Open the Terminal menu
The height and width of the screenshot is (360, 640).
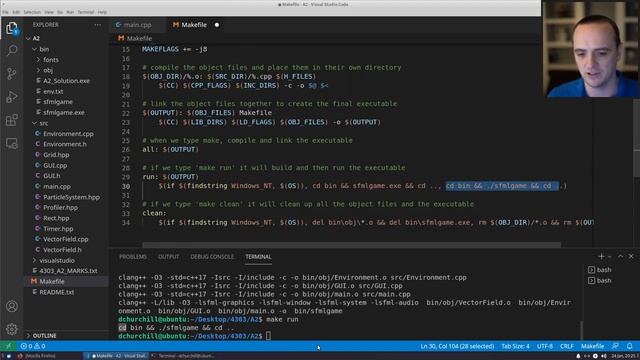86,12
